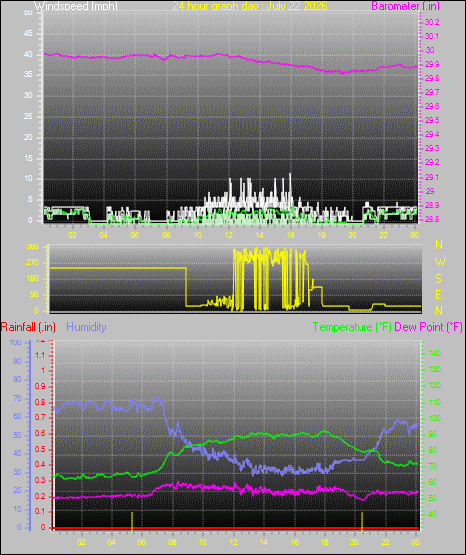466x555 pixels.
Task: Click barometer scale value 29.5
Action: coord(432,120)
